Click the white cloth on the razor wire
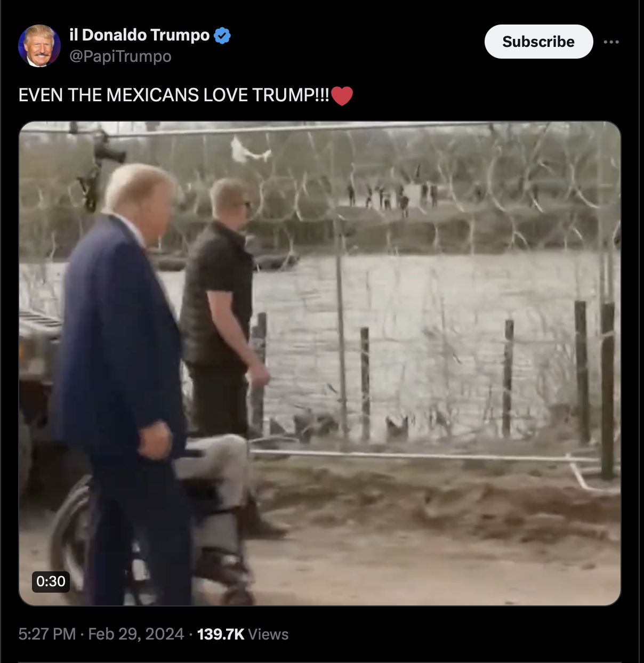This screenshot has width=644, height=663. pyautogui.click(x=248, y=150)
